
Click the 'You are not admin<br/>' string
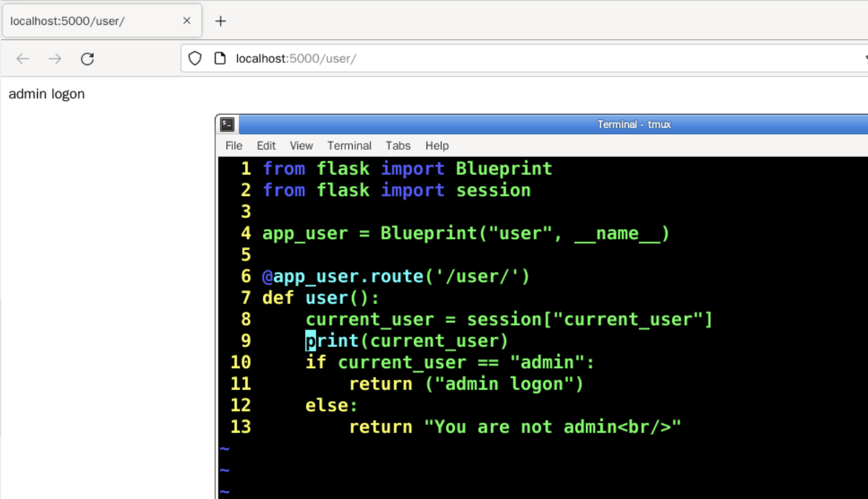coord(553,427)
